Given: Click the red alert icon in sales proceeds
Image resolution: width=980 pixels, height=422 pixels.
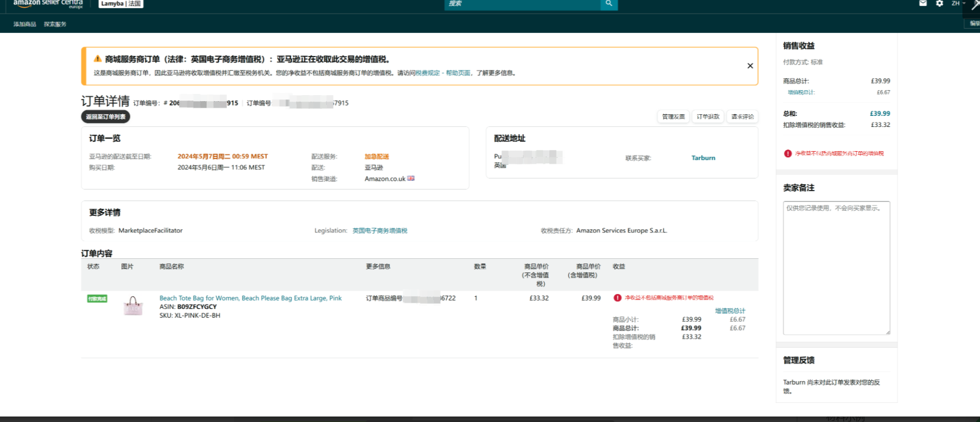Looking at the screenshot, I should pos(788,154).
